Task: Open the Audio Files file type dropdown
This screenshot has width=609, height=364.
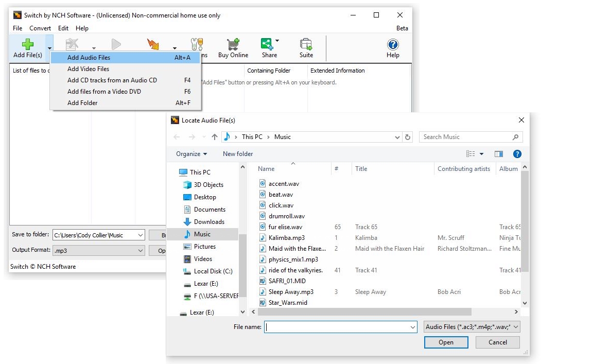Action: point(471,326)
